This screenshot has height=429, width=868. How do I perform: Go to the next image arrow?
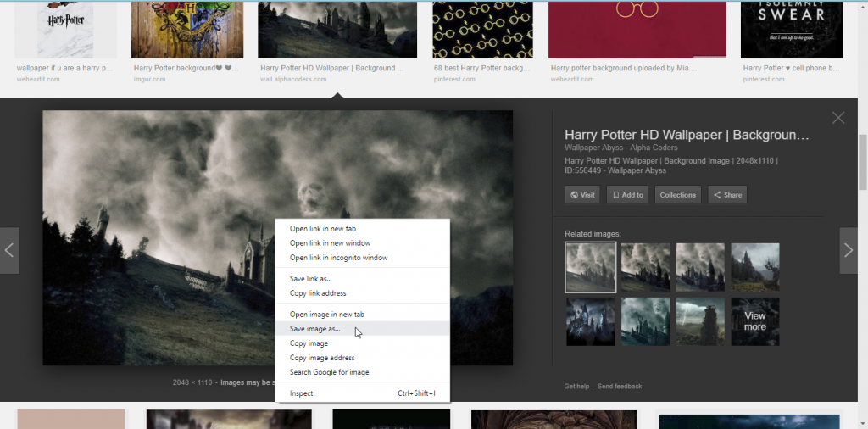pyautogui.click(x=849, y=250)
